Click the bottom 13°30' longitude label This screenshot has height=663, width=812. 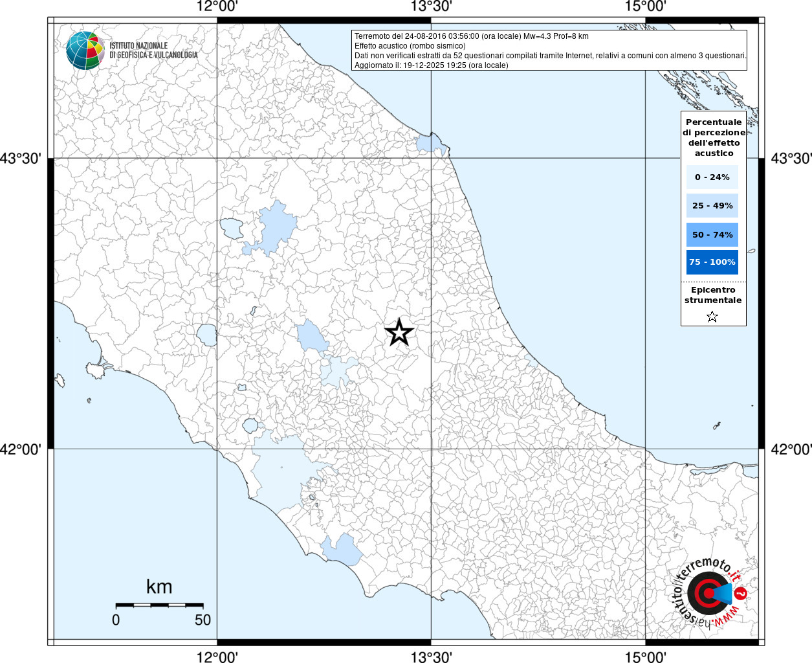(x=431, y=657)
